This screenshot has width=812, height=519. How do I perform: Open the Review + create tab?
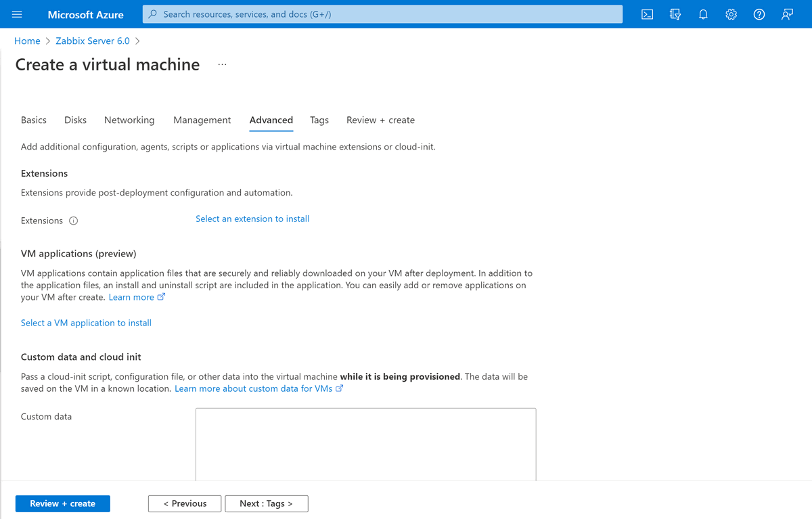[x=380, y=120]
